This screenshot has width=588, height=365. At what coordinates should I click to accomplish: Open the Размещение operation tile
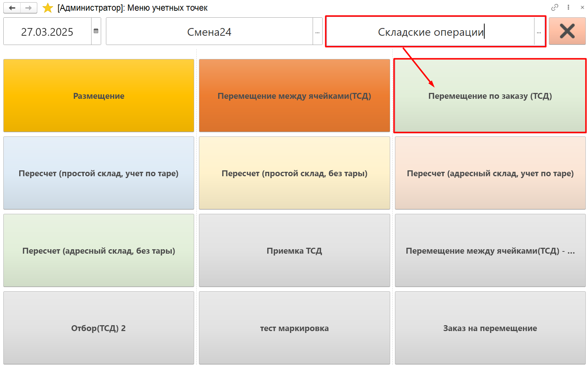(99, 96)
